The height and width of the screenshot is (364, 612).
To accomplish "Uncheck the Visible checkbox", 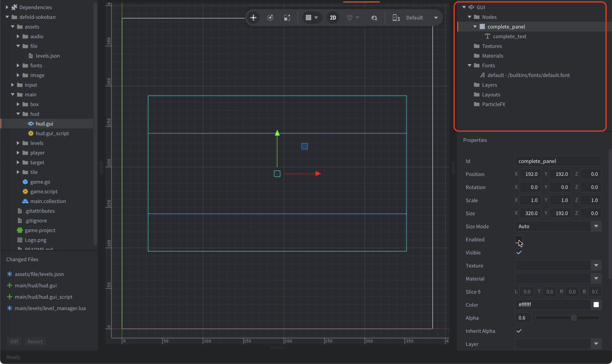I will [x=518, y=252].
